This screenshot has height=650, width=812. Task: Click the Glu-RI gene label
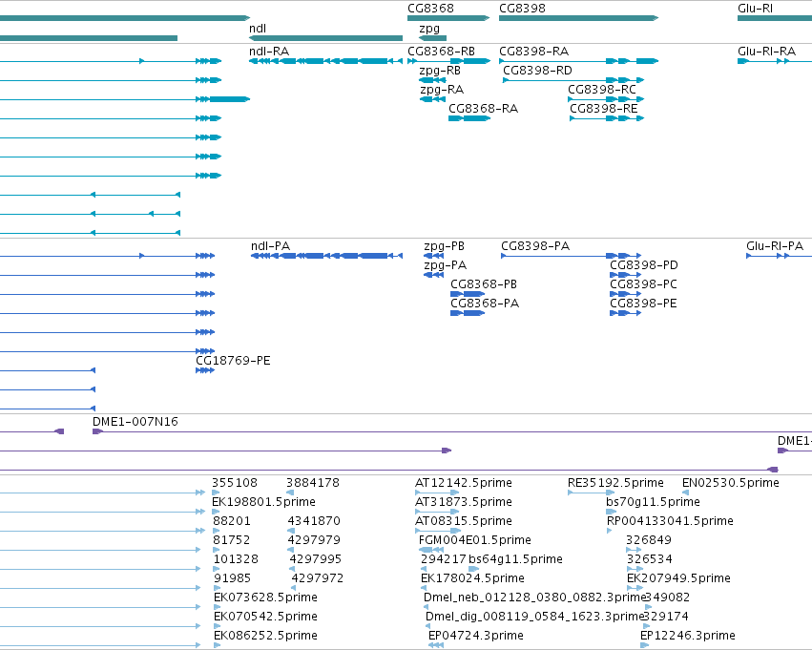[x=755, y=9]
